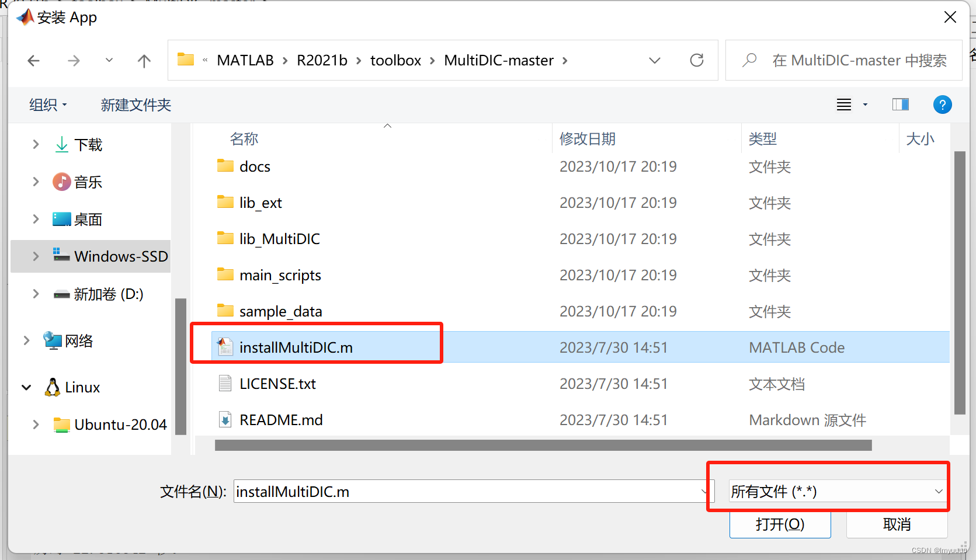Viewport: 976px width, 560px height.
Task: Expand the address bar history dropdown
Action: [x=655, y=60]
